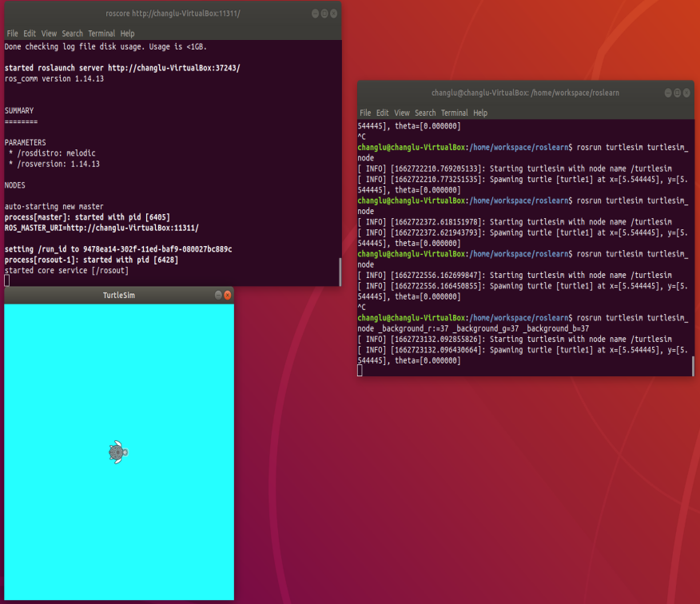Click 'process[master]: started with pid [6405]'
Image resolution: width=700 pixels, height=604 pixels.
point(87,217)
